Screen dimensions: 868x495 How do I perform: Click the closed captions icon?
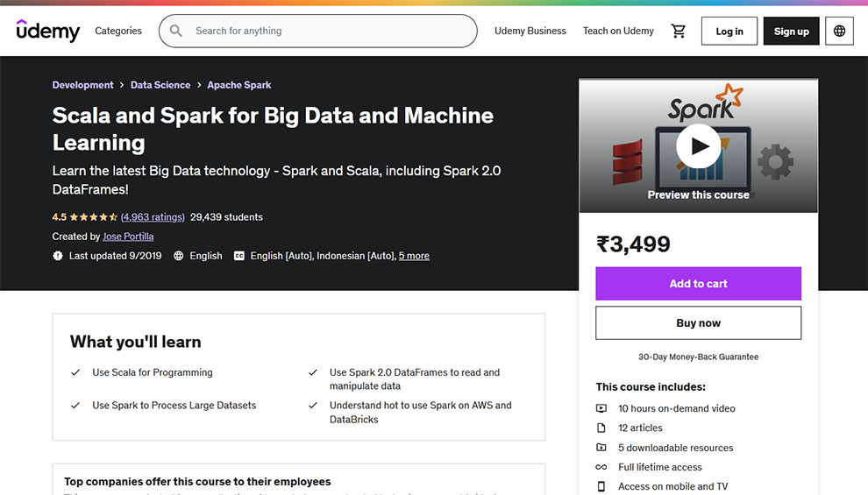pyautogui.click(x=238, y=256)
